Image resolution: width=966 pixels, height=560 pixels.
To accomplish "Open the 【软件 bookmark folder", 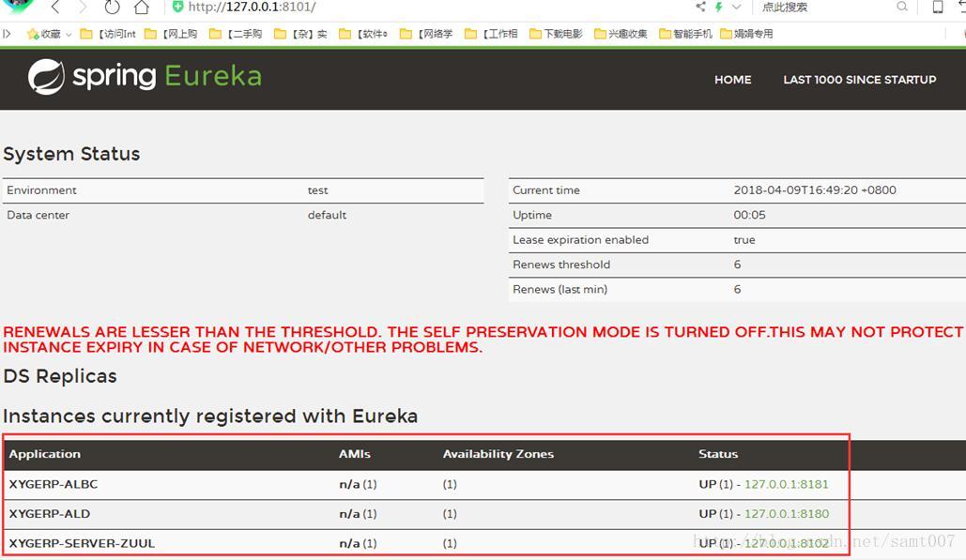I will click(363, 34).
